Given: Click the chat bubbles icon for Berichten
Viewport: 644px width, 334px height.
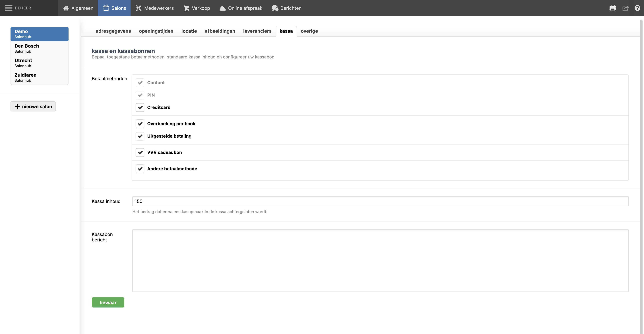Looking at the screenshot, I should click(275, 8).
